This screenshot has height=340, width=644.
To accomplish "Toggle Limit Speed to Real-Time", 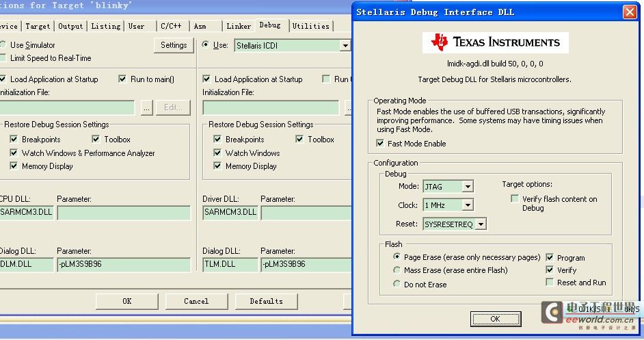I will (x=3, y=57).
